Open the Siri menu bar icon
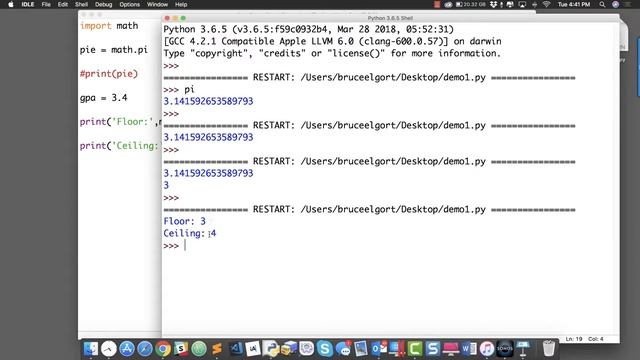The image size is (640, 360). click(616, 4)
